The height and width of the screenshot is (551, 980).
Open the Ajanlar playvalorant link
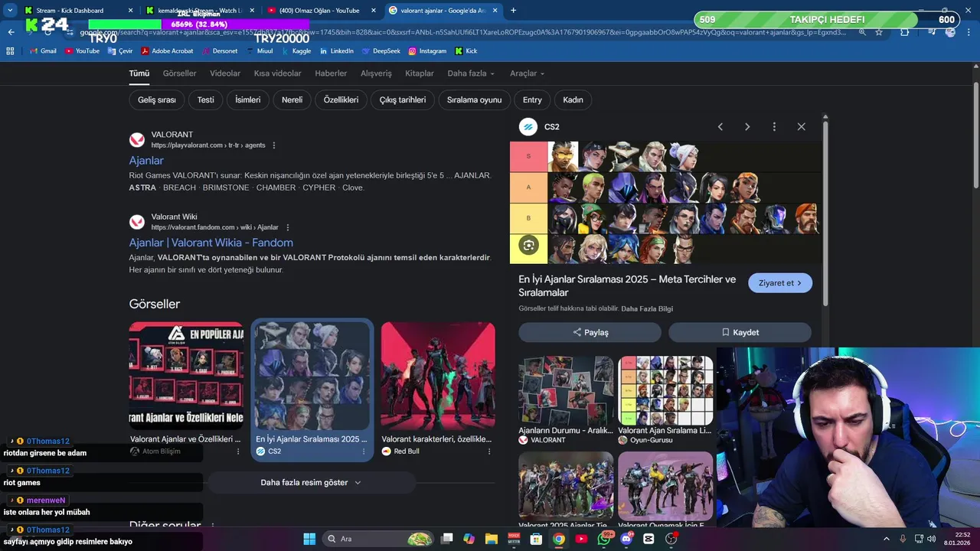click(x=146, y=161)
